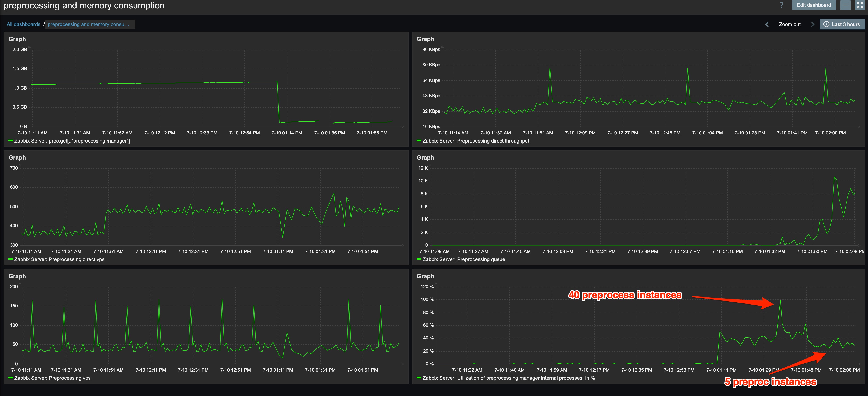Click '120 %' axis label on utilization graph
868x396 pixels.
pyautogui.click(x=427, y=287)
